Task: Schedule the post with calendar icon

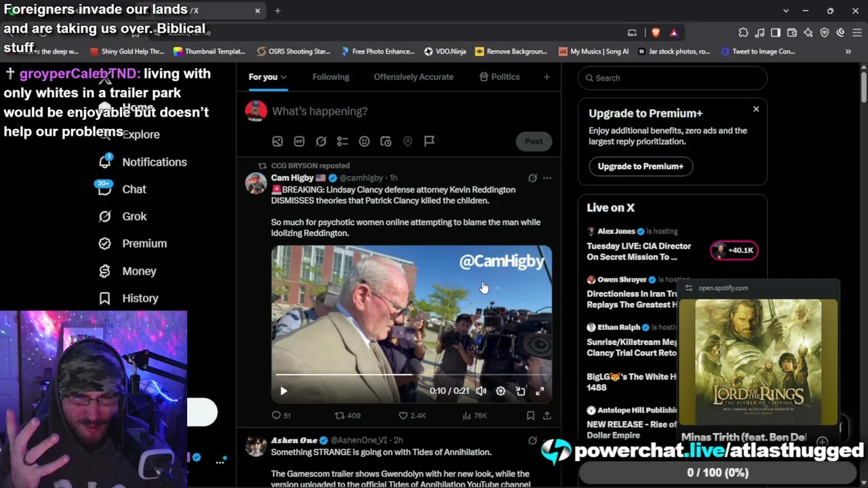Action: point(386,141)
